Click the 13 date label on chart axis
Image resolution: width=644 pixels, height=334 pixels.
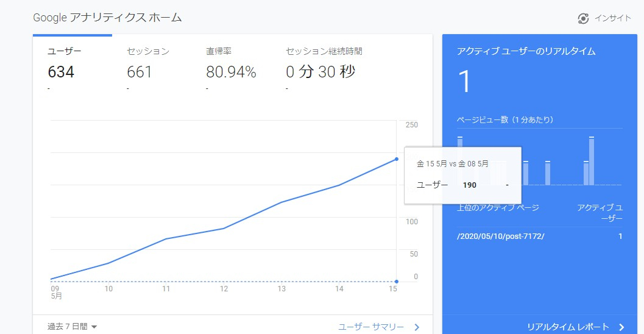coord(281,289)
